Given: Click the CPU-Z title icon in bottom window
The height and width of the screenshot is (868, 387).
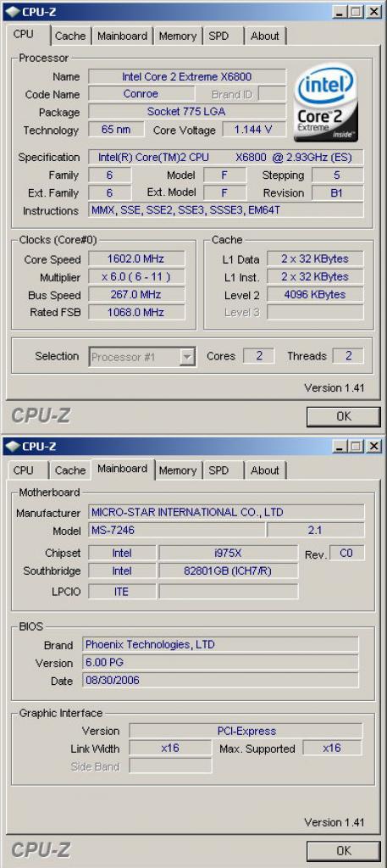Looking at the screenshot, I should (13, 446).
